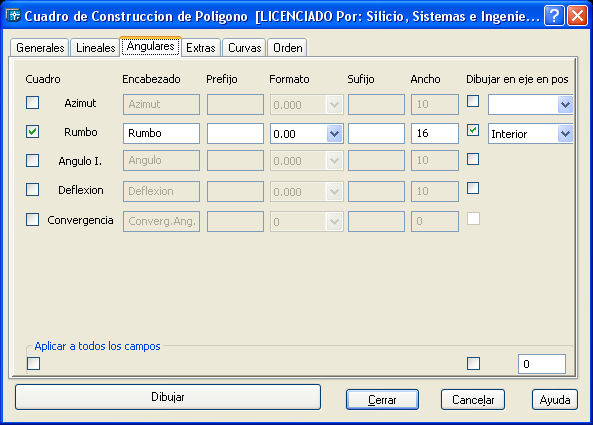Enable the Azimut row checkbox
Image resolution: width=593 pixels, height=425 pixels.
pos(33,102)
